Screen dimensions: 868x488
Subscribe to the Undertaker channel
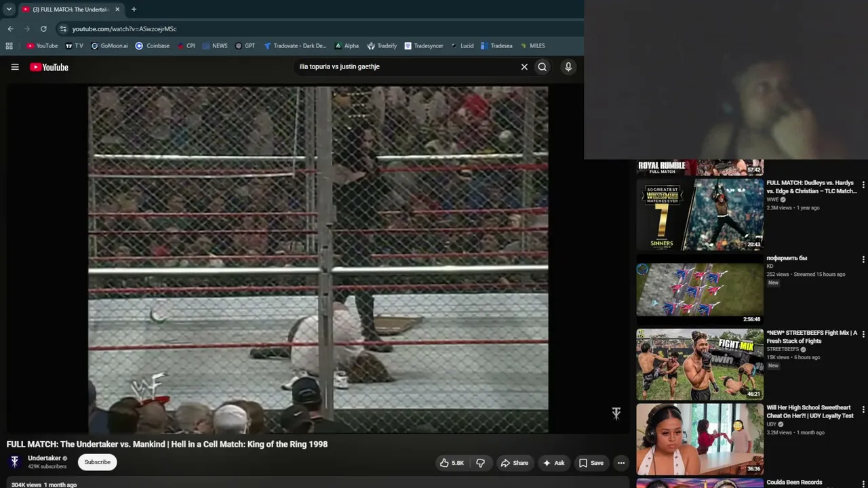coord(97,462)
